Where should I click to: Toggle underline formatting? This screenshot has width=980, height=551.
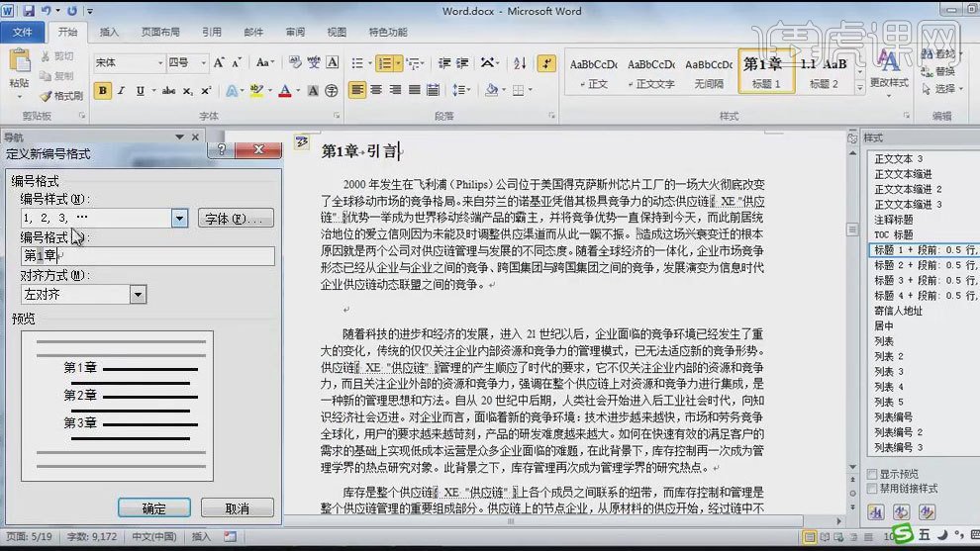(x=140, y=91)
